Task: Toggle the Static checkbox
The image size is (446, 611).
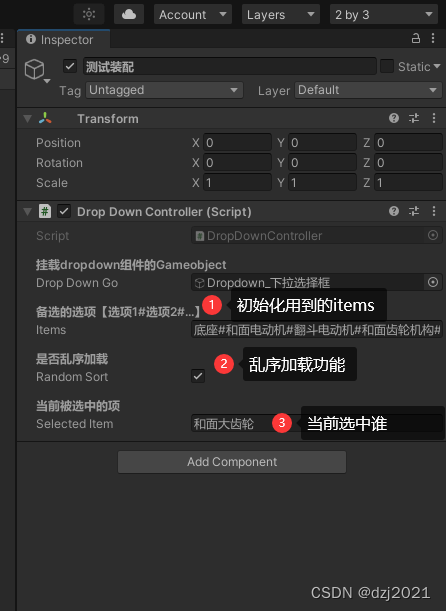Action: tap(387, 66)
